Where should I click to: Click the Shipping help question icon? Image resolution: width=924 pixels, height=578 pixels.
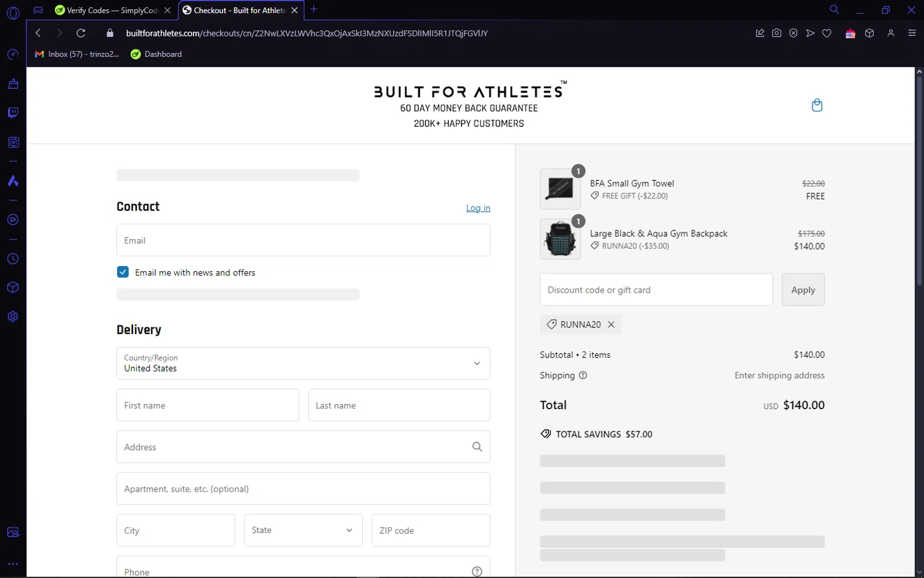(x=583, y=375)
